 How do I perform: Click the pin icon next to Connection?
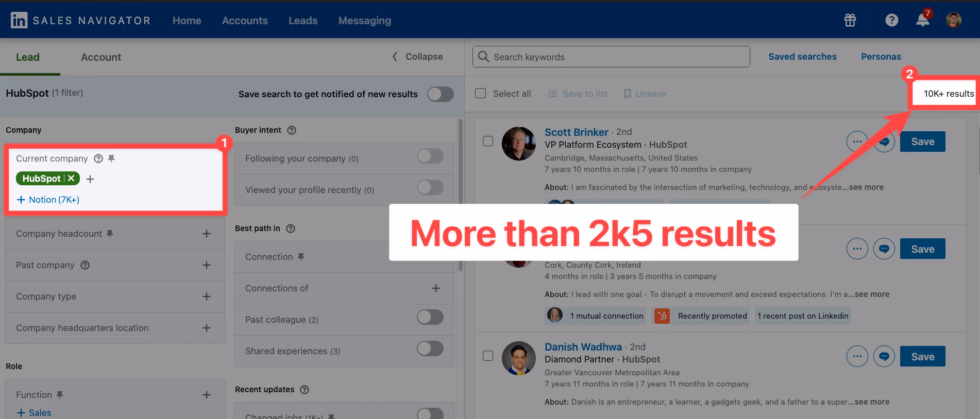click(301, 257)
